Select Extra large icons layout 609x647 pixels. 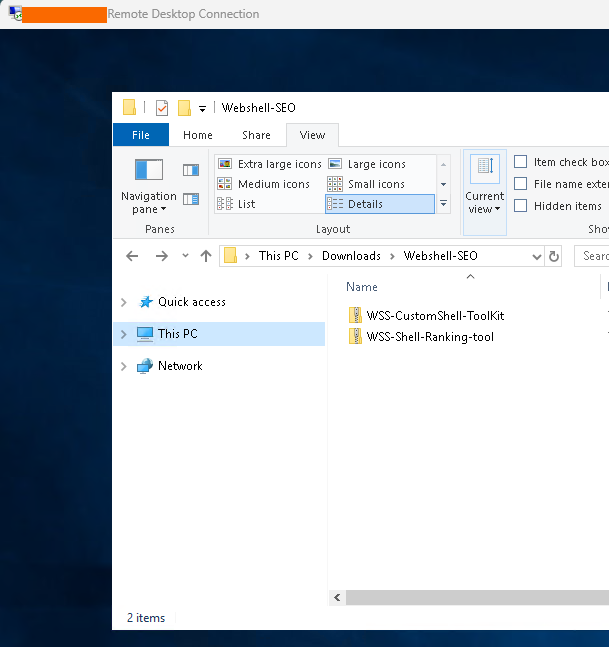[x=270, y=164]
